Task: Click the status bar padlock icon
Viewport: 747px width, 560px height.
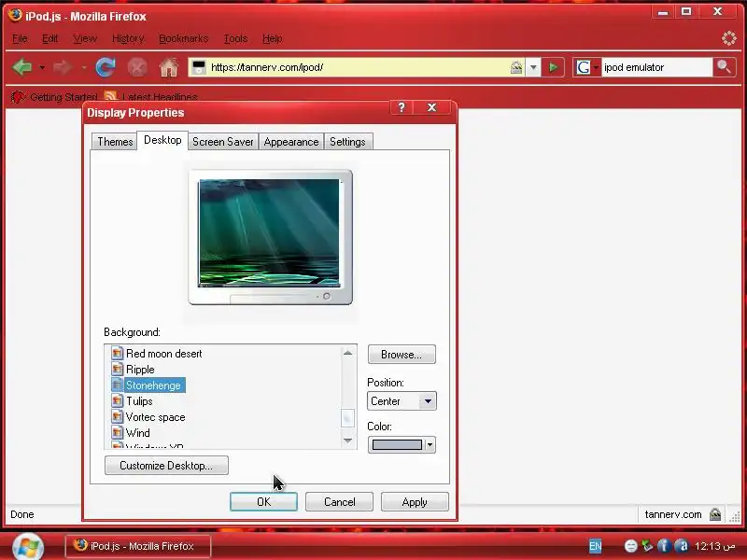Action: 715,514
